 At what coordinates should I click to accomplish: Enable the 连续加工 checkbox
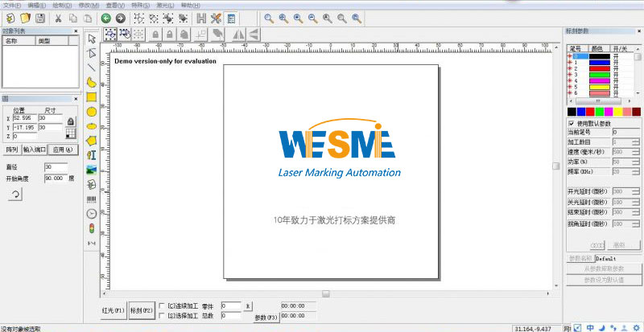162,306
